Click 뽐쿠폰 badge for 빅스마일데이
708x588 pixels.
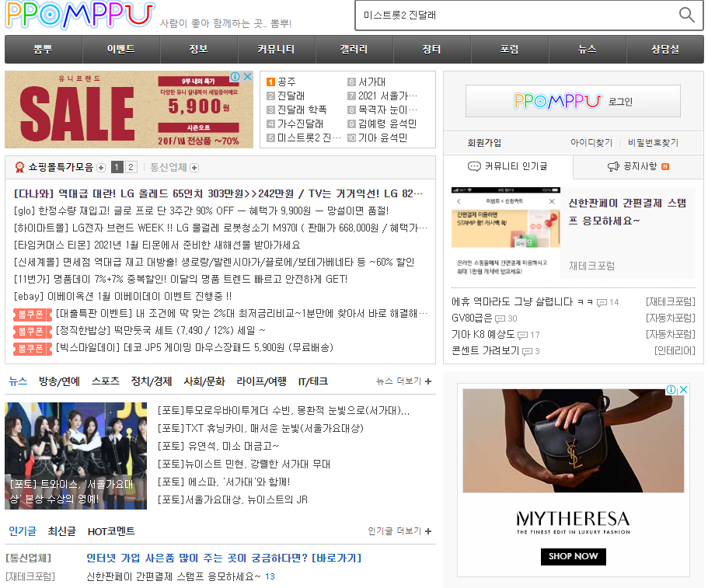[x=33, y=349]
